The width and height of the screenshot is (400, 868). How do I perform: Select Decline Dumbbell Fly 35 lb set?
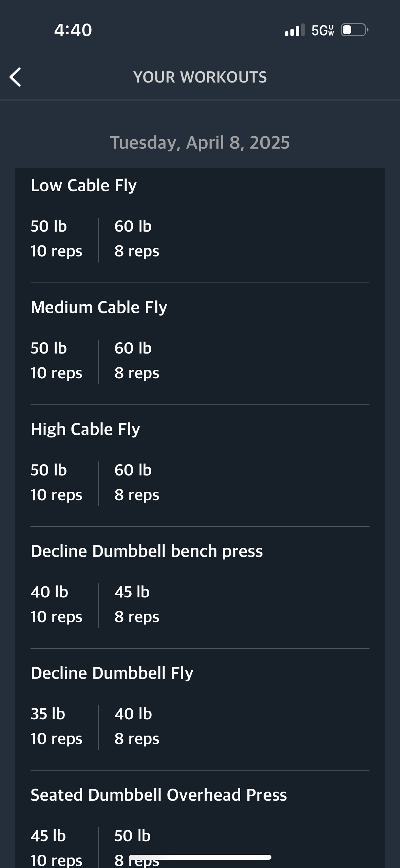coord(56,726)
